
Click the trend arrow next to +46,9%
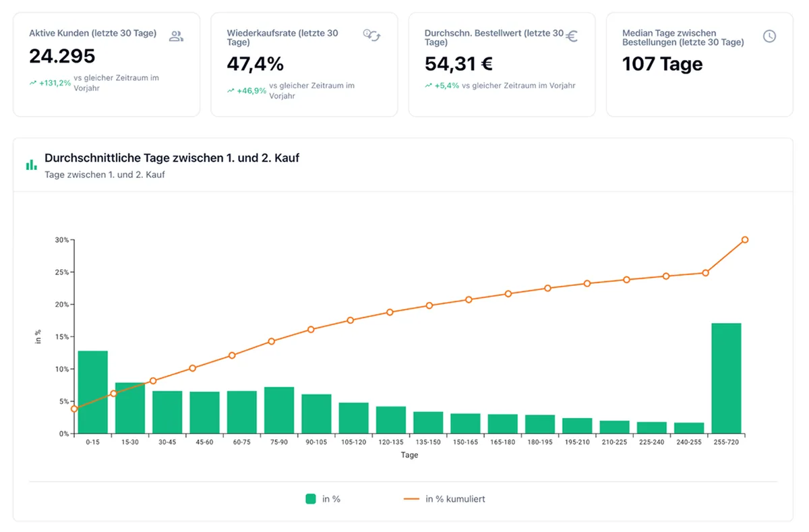click(231, 90)
